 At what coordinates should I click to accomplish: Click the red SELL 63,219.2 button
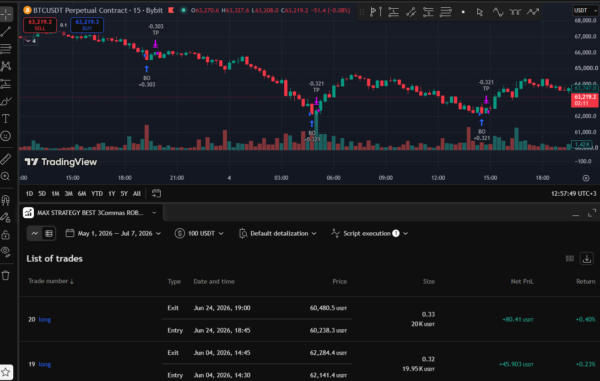point(40,25)
